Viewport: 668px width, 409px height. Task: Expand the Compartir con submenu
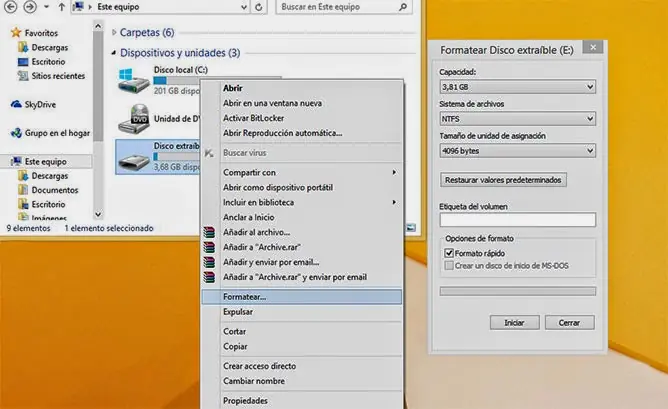[302, 173]
